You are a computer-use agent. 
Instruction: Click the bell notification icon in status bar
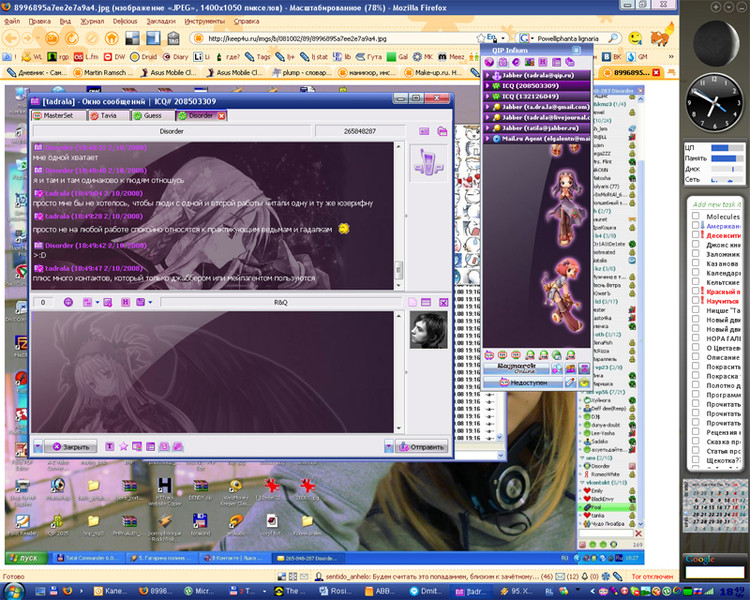[x=584, y=577]
